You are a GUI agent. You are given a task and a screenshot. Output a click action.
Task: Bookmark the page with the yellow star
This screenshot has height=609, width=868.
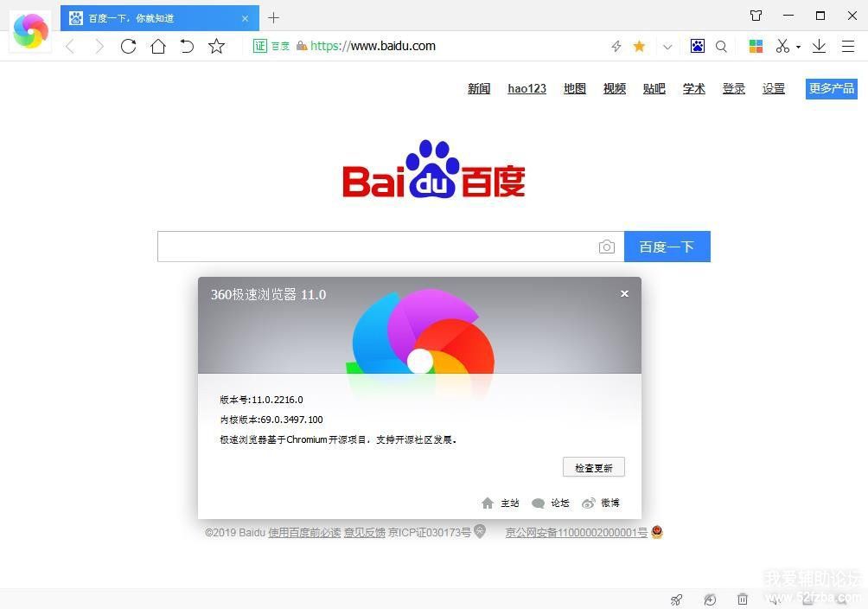640,46
